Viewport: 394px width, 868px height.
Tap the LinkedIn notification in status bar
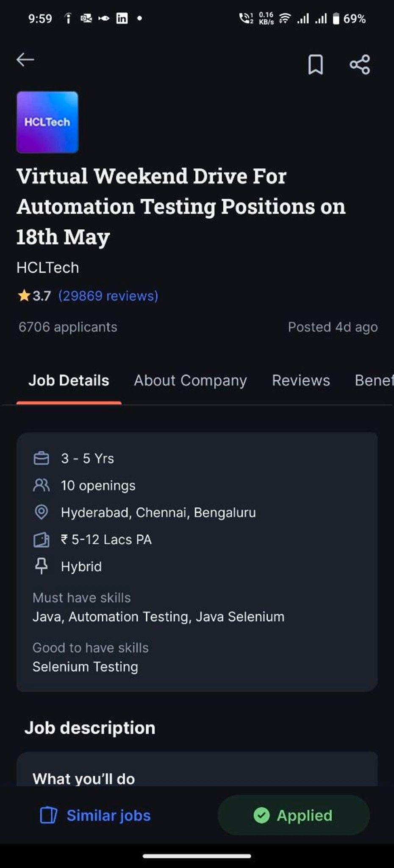point(122,18)
